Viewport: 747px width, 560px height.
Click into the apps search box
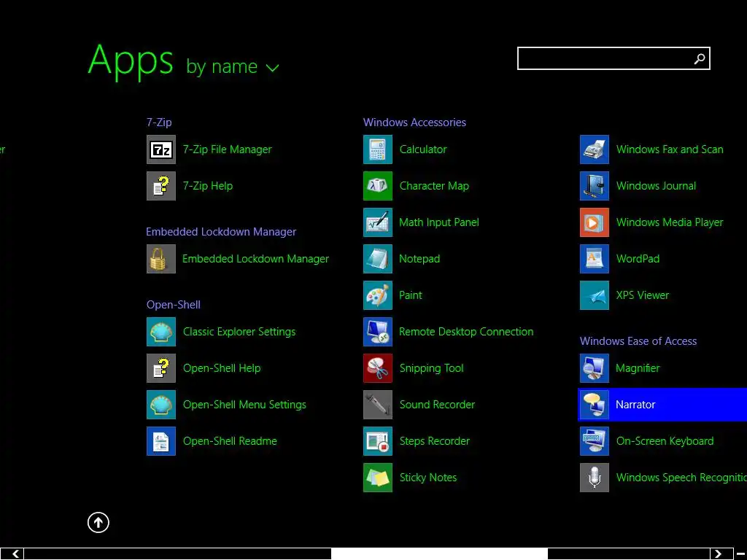[x=614, y=58]
